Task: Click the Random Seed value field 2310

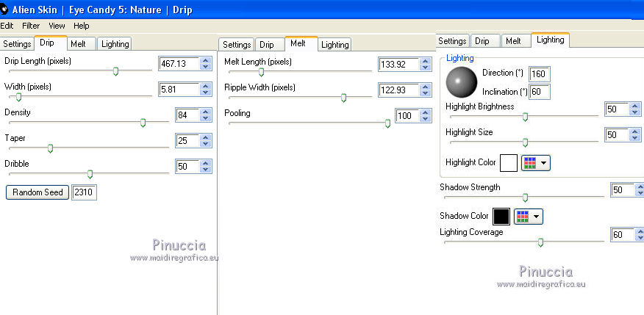Action: click(x=85, y=192)
